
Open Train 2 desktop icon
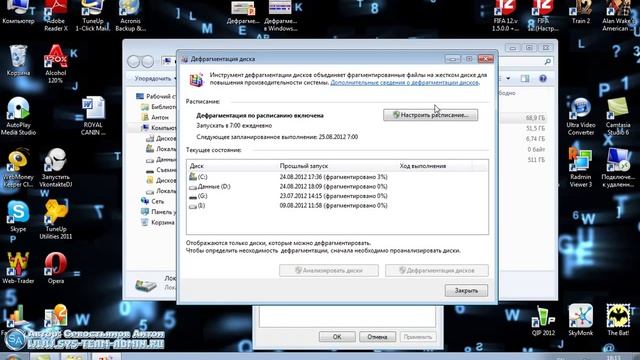[x=581, y=12]
